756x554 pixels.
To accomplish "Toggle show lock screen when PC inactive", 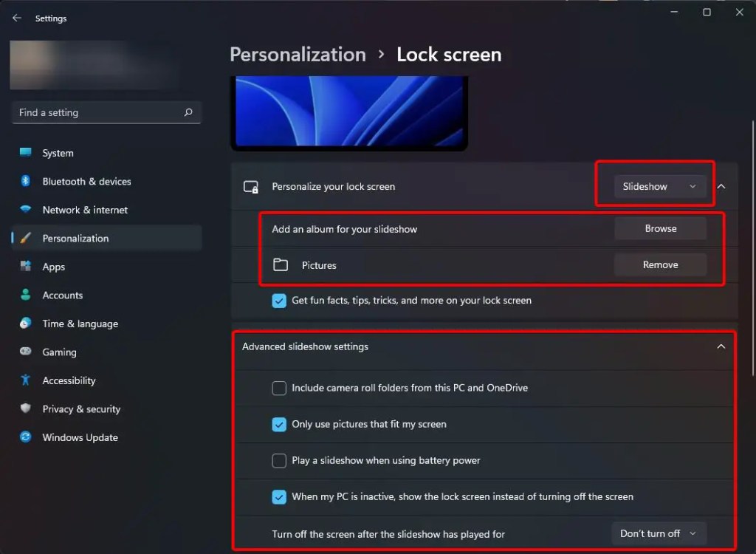I will click(x=279, y=496).
